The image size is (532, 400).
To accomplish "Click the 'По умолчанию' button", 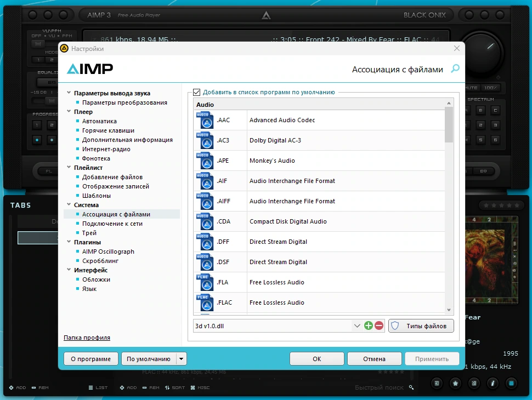I will [x=149, y=359].
